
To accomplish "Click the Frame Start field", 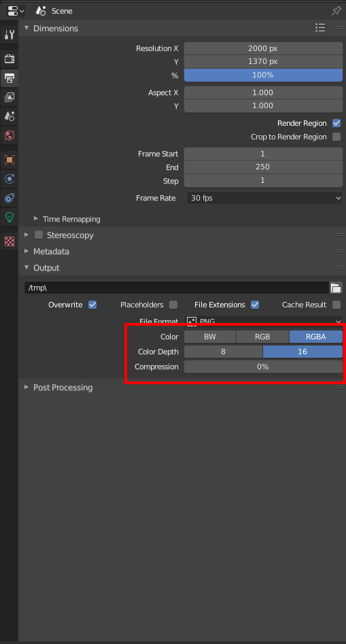I will 263,154.
